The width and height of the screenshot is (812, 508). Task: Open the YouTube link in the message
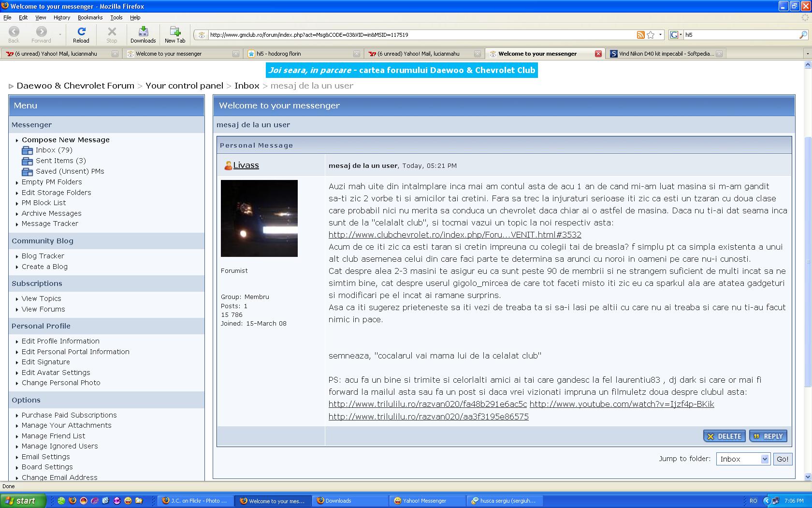622,404
